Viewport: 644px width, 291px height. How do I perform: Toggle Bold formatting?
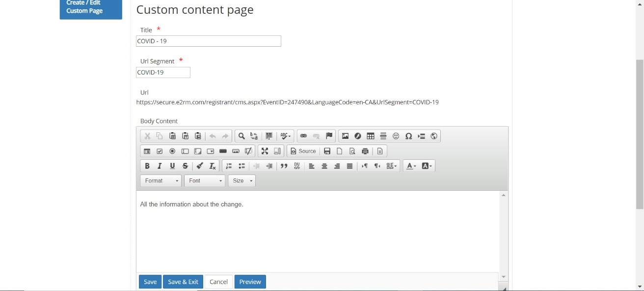tap(147, 166)
